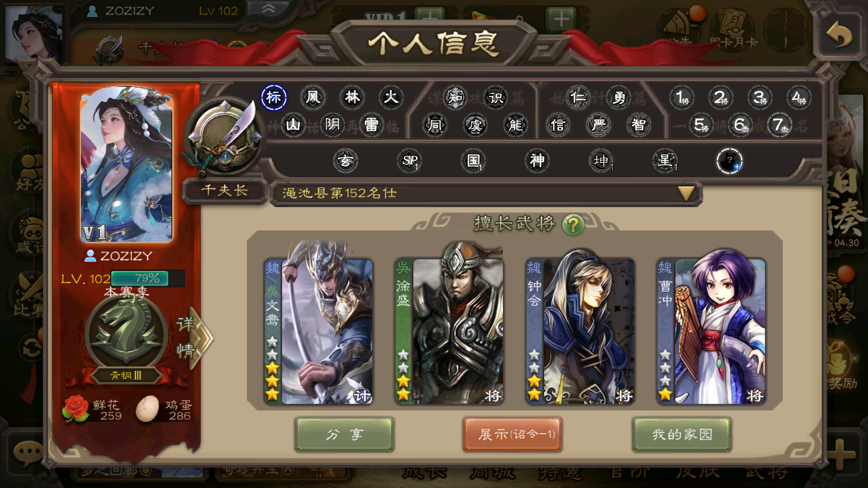Toggle the 仁 badge
Viewport: 868px width, 488px height.
578,98
